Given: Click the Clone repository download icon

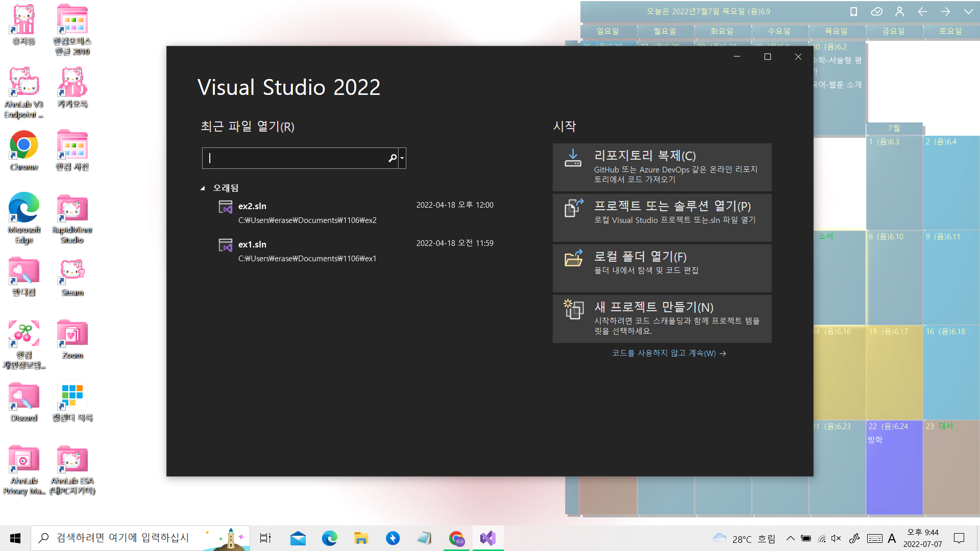Looking at the screenshot, I should coord(573,158).
